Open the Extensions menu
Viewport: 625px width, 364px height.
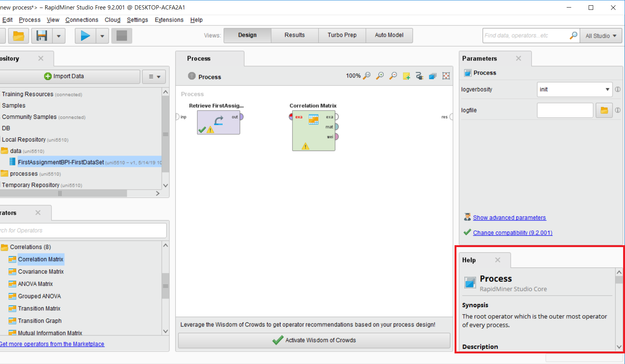(169, 20)
